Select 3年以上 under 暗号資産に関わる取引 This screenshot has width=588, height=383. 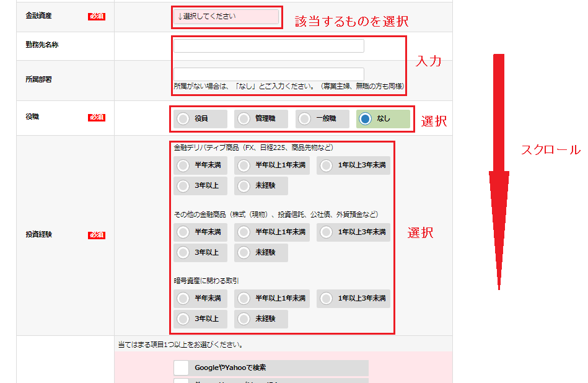point(183,319)
